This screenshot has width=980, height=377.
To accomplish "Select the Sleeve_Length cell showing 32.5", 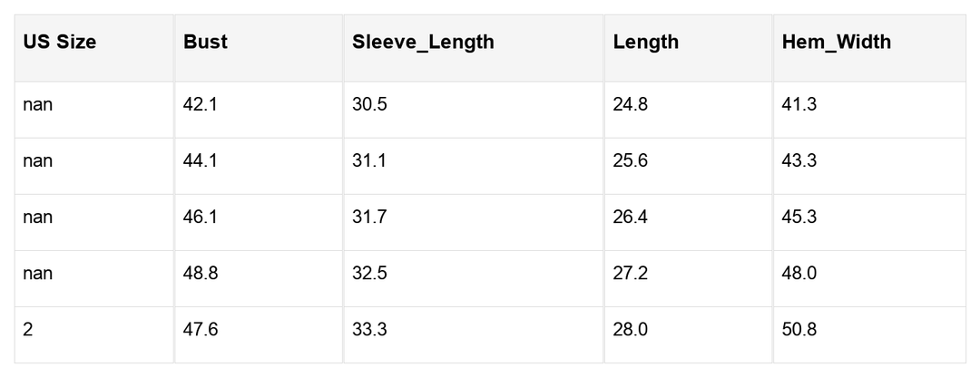I will (369, 274).
